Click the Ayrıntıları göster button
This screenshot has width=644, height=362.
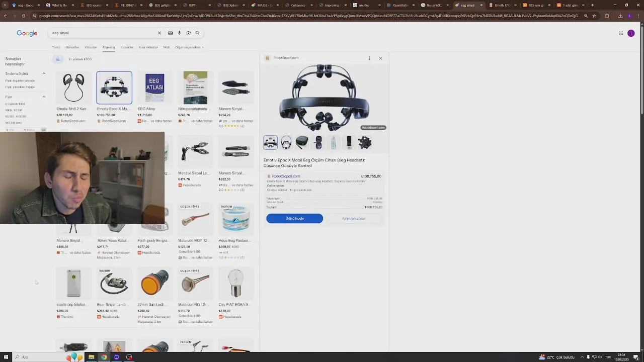click(354, 218)
